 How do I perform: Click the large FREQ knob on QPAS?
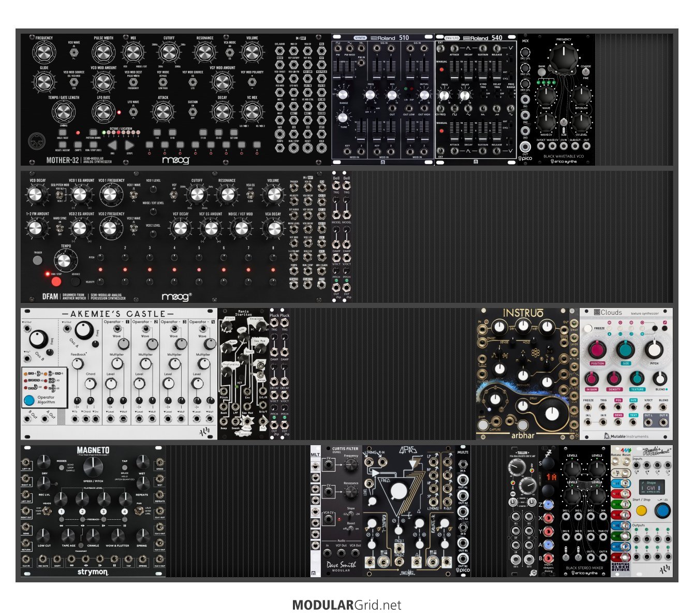coord(398,491)
